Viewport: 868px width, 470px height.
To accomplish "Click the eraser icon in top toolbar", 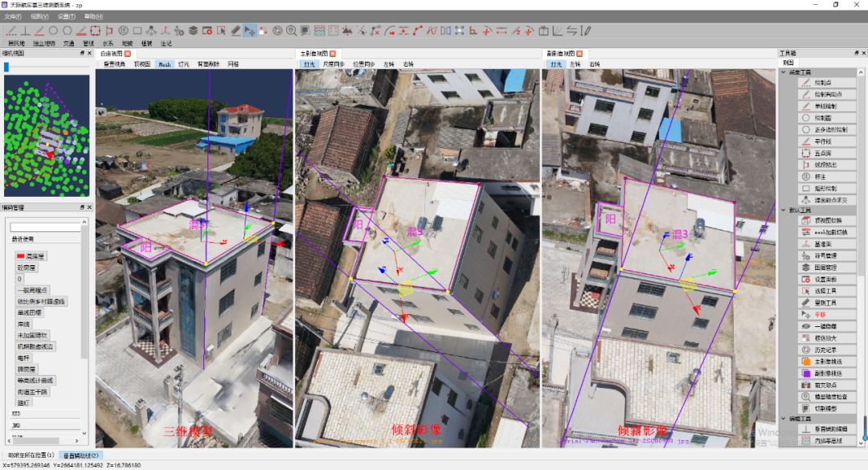I will (x=235, y=31).
